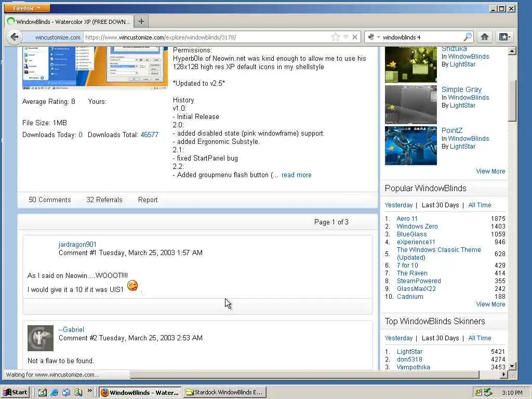Open the search engine selector dropdown

pyautogui.click(x=374, y=37)
